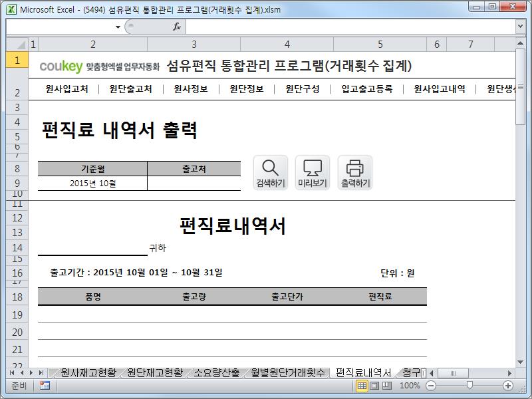Click the 편직료 내역서 출력 heading

[x=120, y=130]
